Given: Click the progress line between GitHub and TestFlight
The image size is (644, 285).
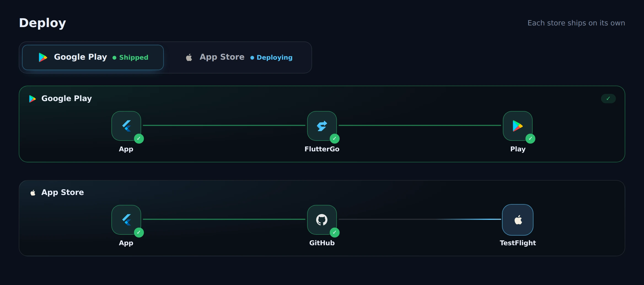Looking at the screenshot, I should click(420, 219).
